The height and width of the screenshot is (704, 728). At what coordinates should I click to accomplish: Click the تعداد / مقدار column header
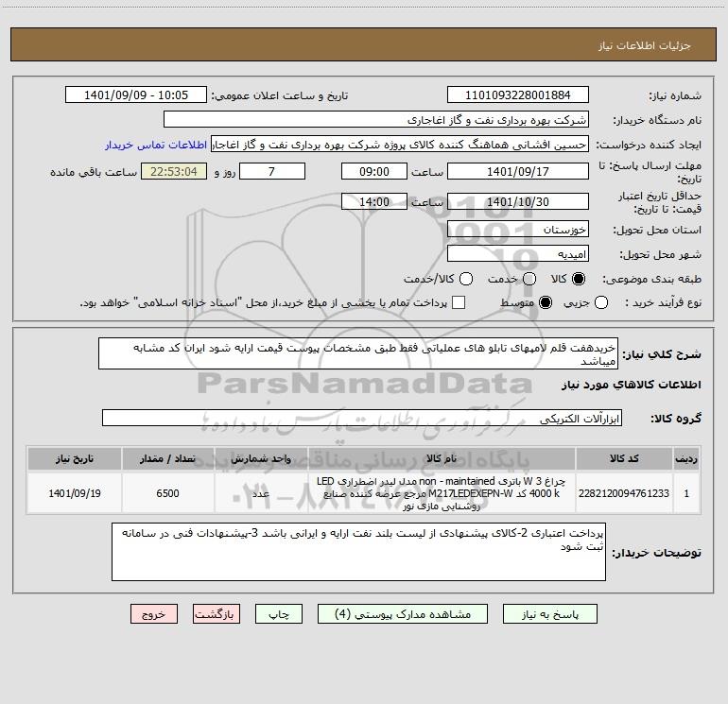167,458
